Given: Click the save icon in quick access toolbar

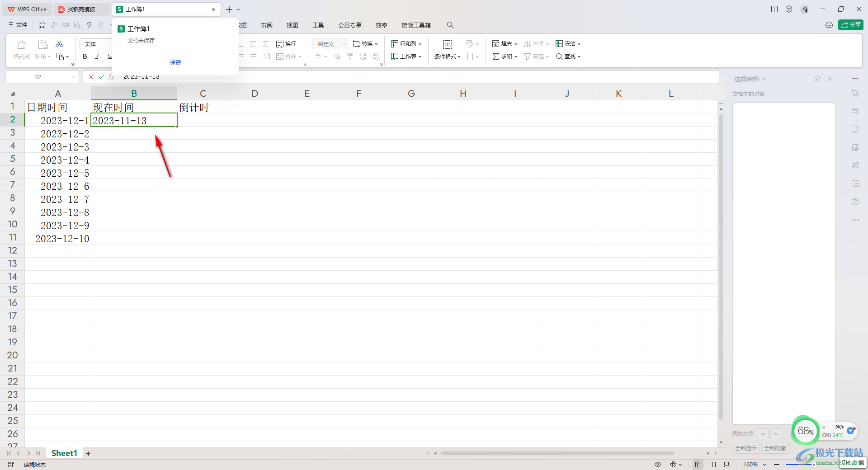Looking at the screenshot, I should (x=42, y=25).
